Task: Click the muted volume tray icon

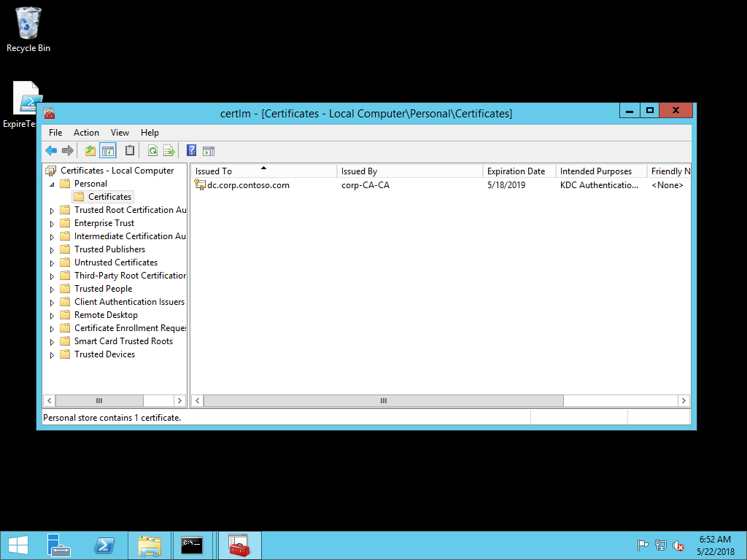Action: (x=677, y=545)
